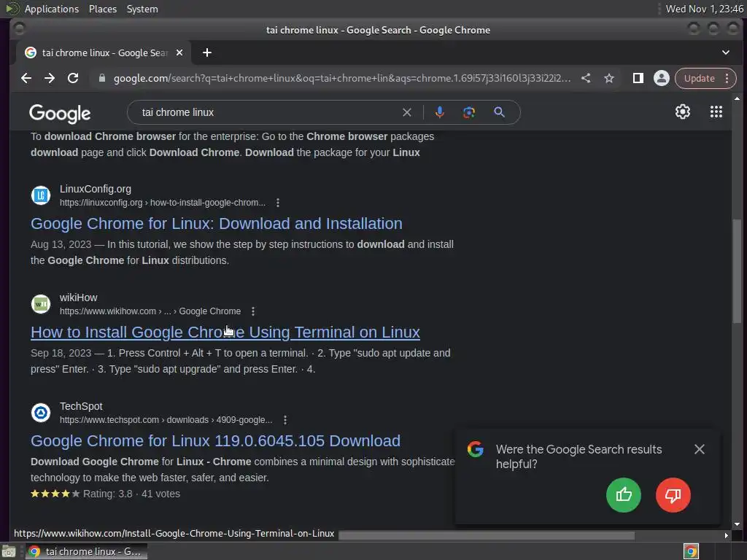Open More options for the wikiHow result
This screenshot has width=747, height=560.
click(x=253, y=311)
